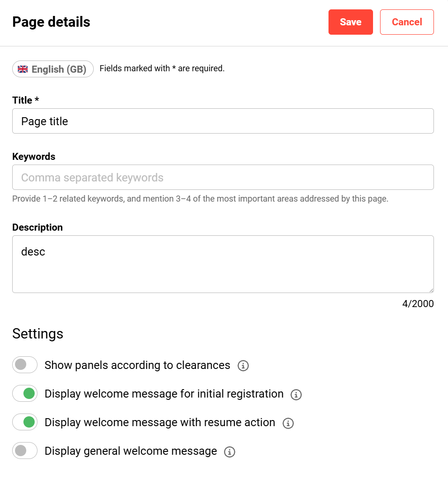Turn off welcome message with resume action toggle
448x481 pixels.
click(x=25, y=422)
